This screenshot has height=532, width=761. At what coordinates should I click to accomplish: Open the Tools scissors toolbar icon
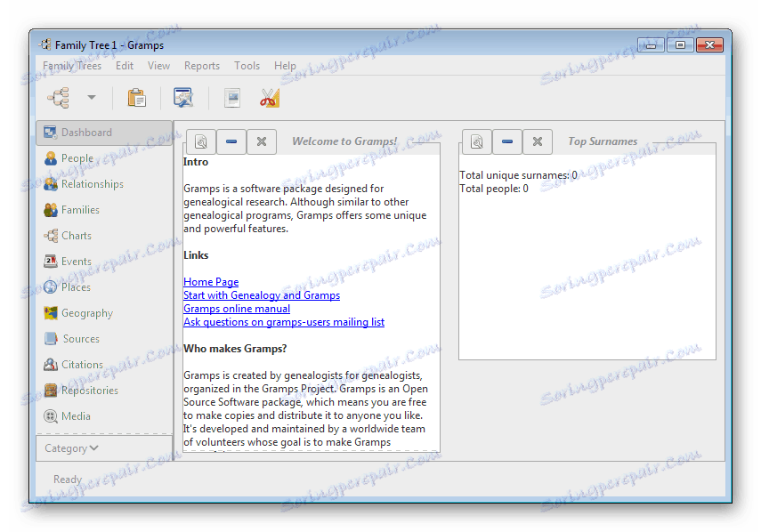(x=270, y=98)
